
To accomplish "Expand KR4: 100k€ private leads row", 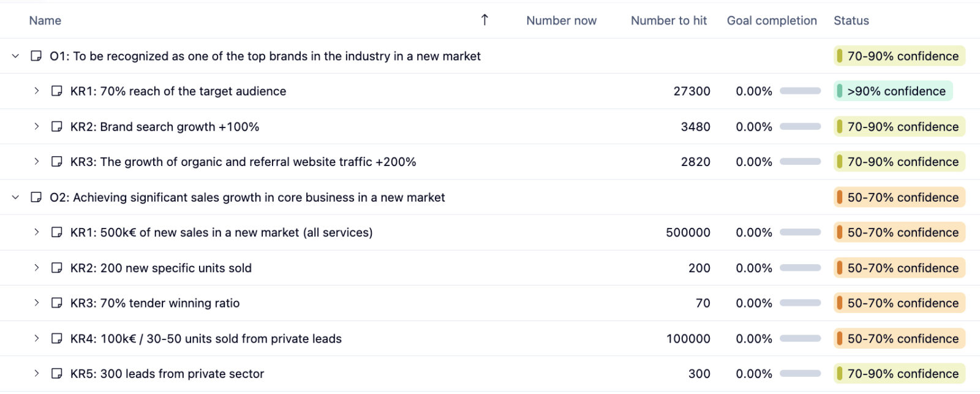I will (x=37, y=338).
